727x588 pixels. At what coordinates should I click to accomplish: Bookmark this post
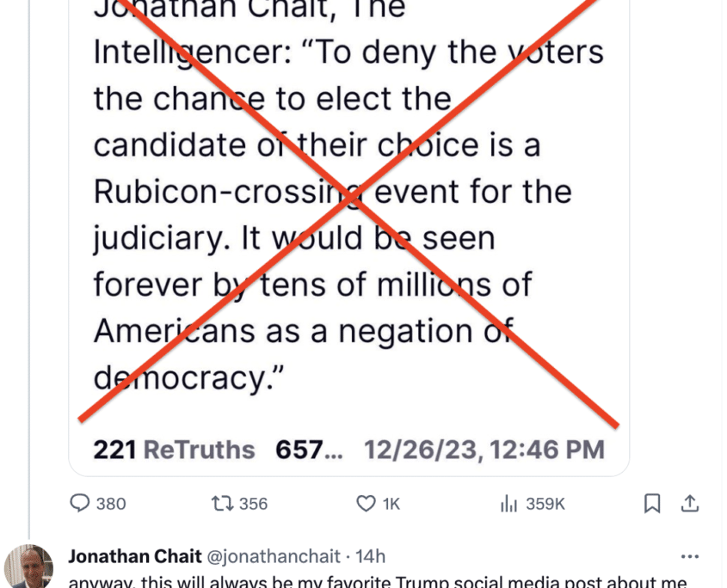(653, 504)
